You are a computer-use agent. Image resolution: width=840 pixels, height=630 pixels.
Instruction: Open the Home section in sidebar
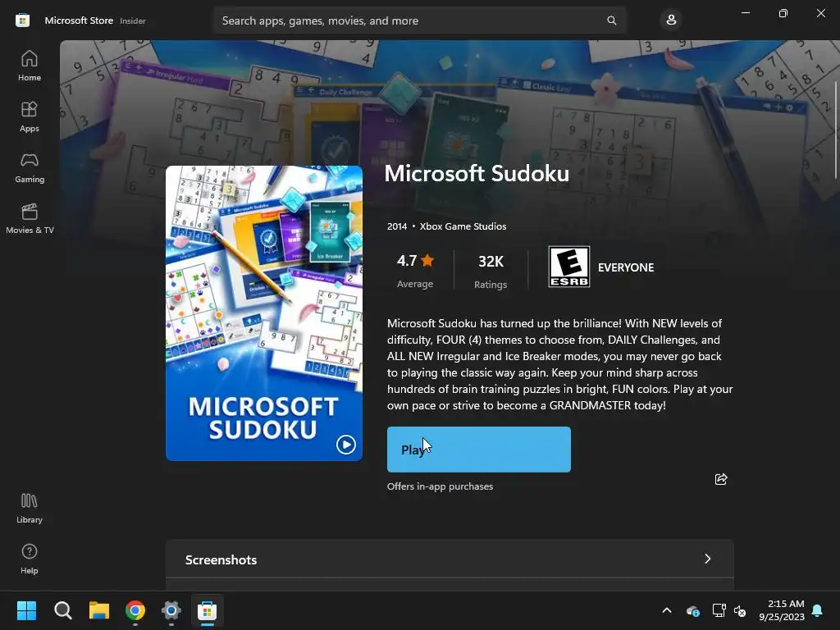click(x=30, y=66)
